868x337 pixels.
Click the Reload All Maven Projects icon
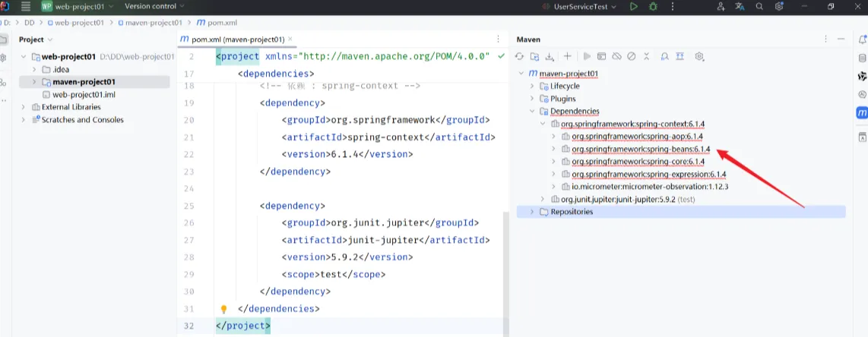point(520,56)
